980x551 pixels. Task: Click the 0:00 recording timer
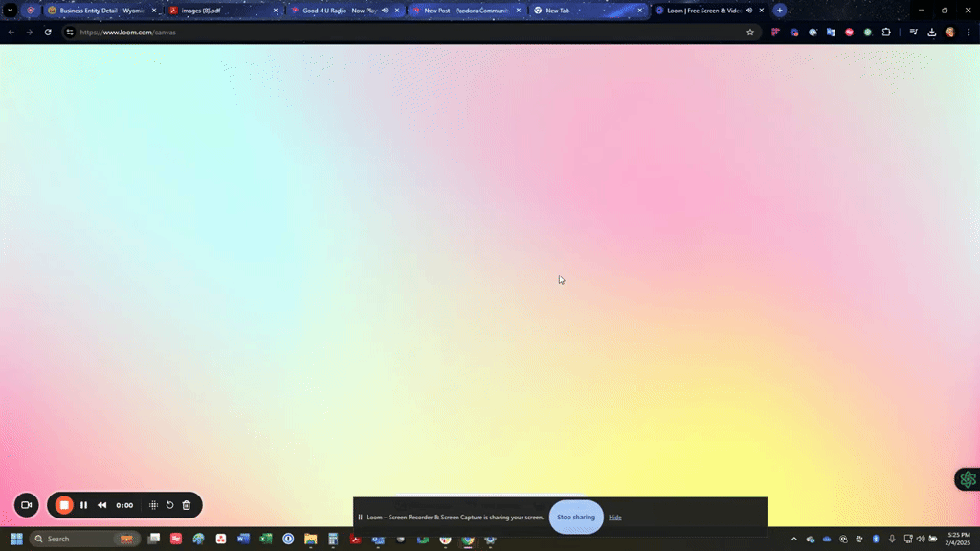click(124, 505)
